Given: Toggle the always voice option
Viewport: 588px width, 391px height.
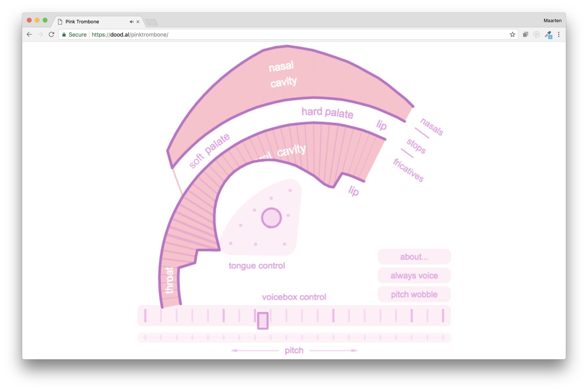Looking at the screenshot, I should click(414, 275).
